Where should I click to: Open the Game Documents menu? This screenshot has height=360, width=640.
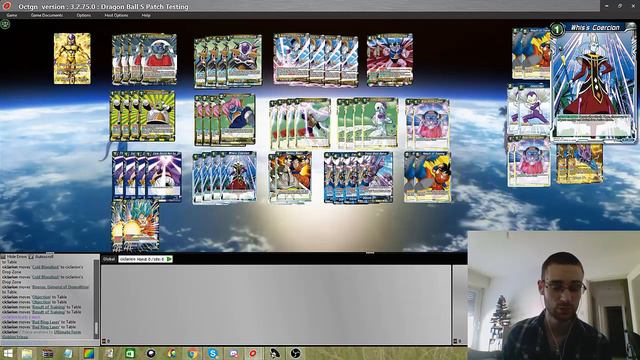coord(47,15)
